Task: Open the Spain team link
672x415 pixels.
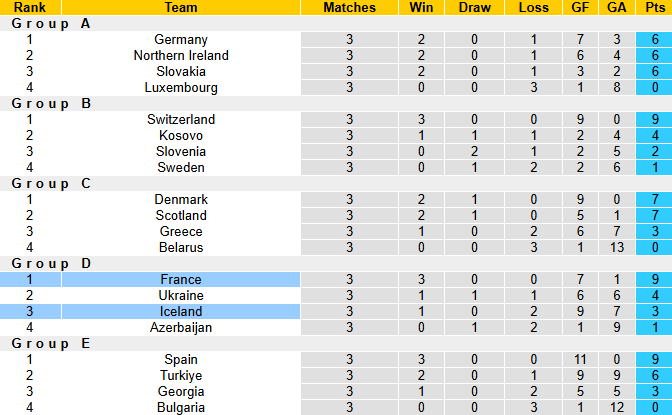Action: tap(181, 359)
